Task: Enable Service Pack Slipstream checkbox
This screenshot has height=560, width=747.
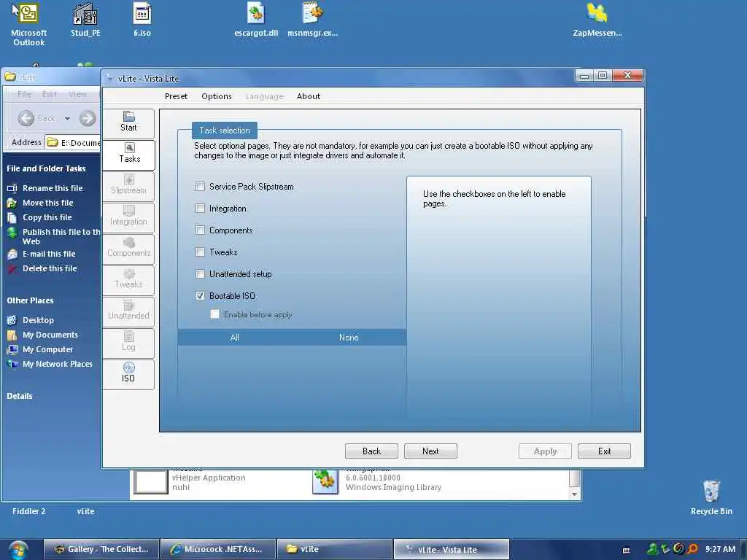Action: pyautogui.click(x=200, y=186)
